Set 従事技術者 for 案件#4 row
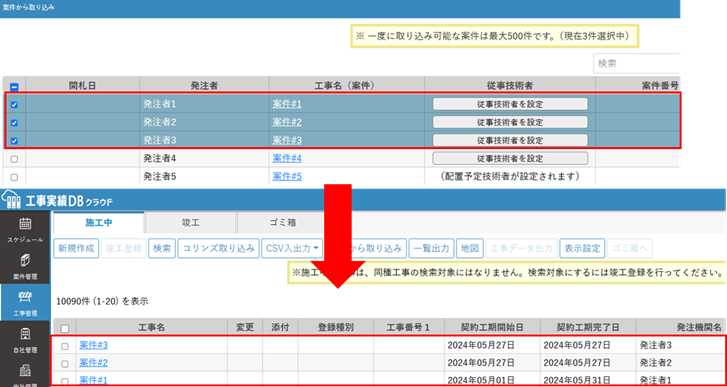Viewport: 727px width, 387px height. tap(510, 159)
